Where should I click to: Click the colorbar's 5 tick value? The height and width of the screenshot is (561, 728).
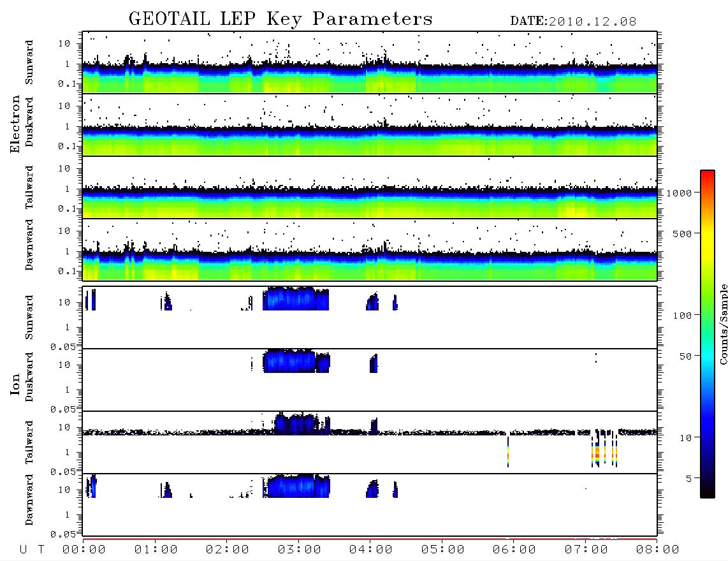coord(688,479)
